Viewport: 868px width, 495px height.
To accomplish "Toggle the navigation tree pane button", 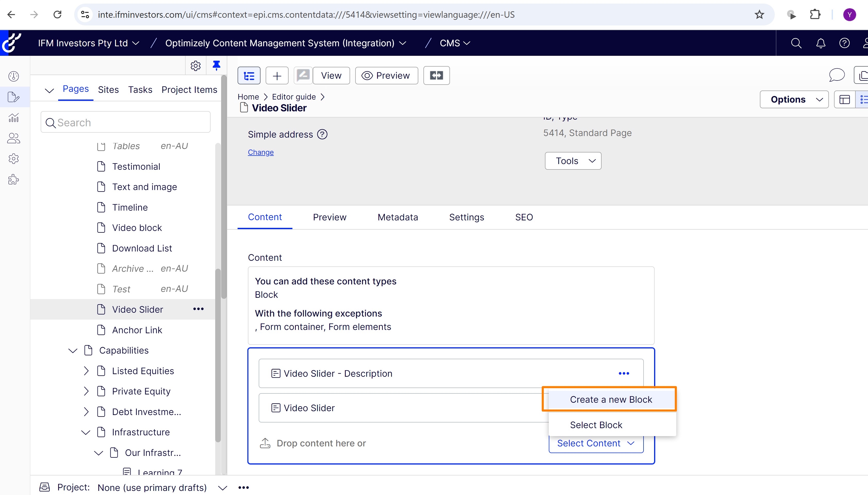I will click(x=249, y=76).
